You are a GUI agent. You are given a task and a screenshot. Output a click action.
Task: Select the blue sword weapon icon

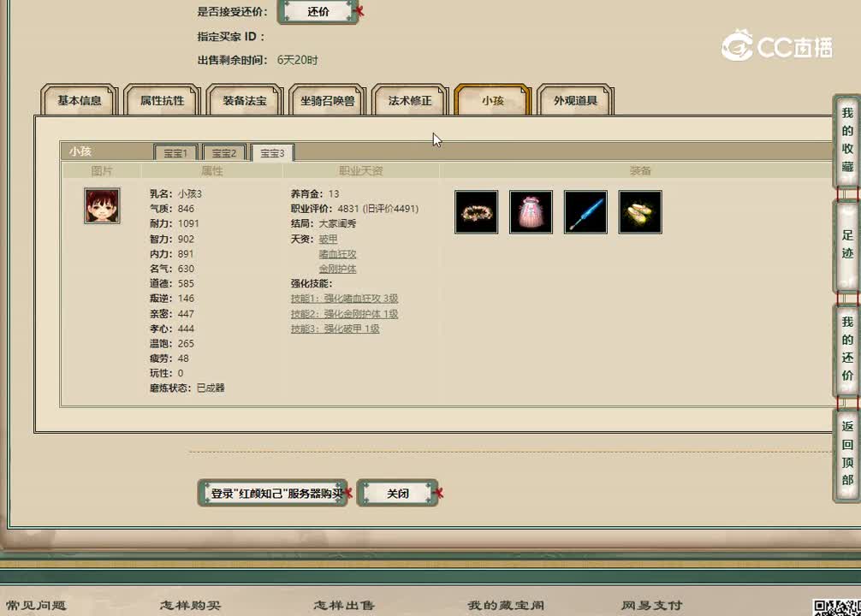(x=585, y=212)
